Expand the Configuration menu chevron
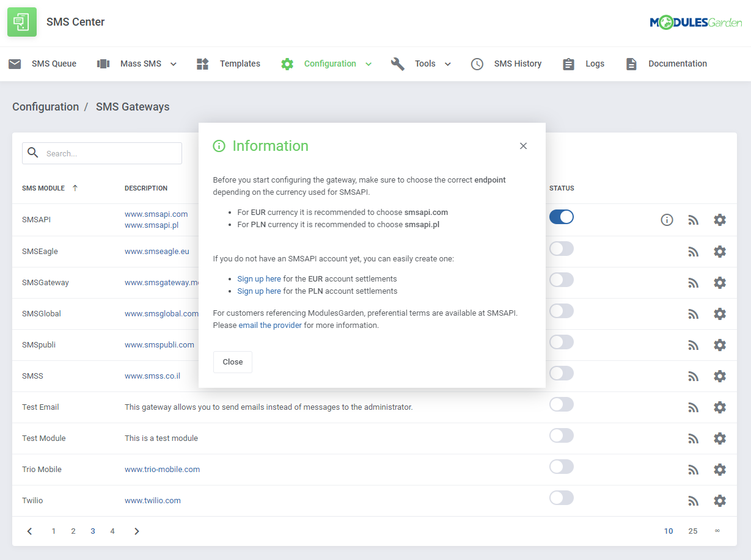 pyautogui.click(x=368, y=64)
